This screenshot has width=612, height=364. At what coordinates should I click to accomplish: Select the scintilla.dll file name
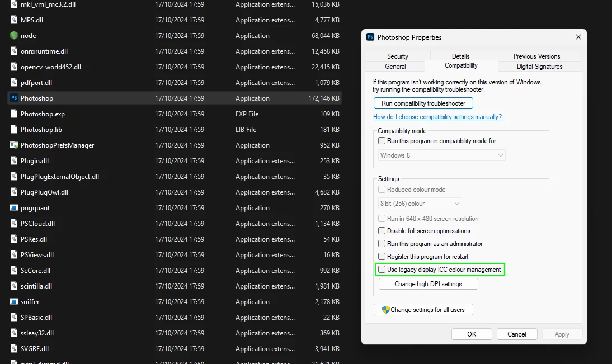36,286
